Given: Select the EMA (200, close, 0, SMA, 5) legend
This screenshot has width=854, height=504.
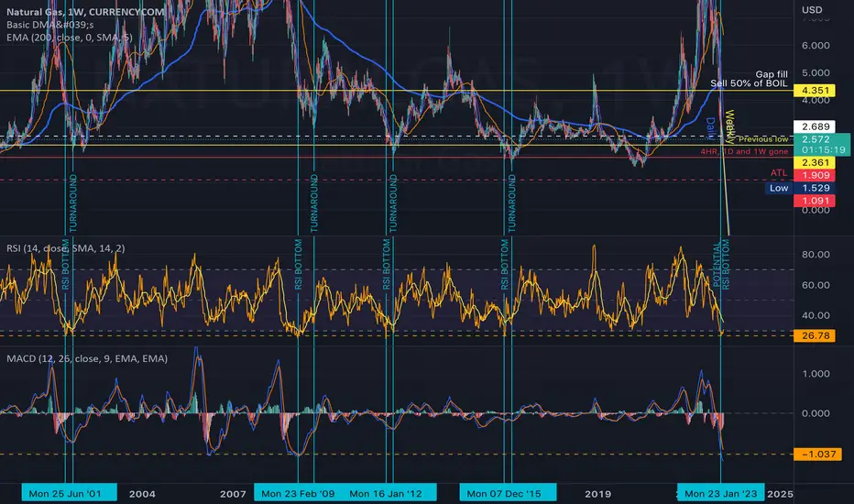Looking at the screenshot, I should coord(70,38).
